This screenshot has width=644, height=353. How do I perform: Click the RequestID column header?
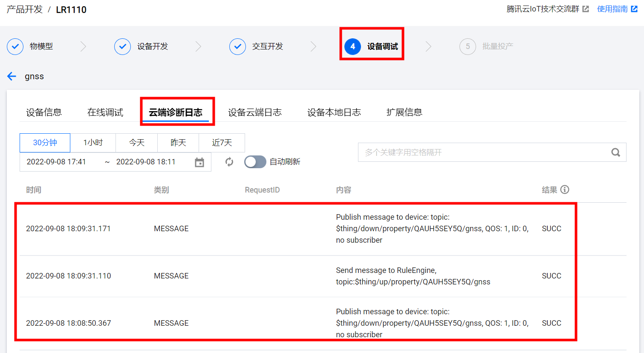pyautogui.click(x=262, y=190)
